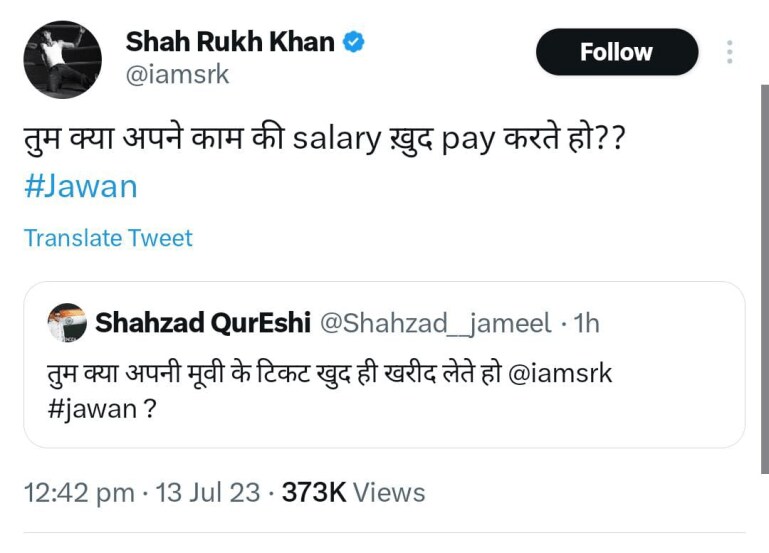
Task: Click the main Hindi tweet text
Action: point(325,138)
